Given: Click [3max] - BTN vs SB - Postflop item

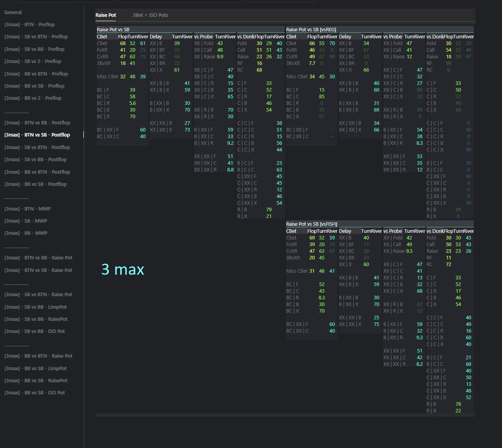Looking at the screenshot, I should click(x=37, y=135).
